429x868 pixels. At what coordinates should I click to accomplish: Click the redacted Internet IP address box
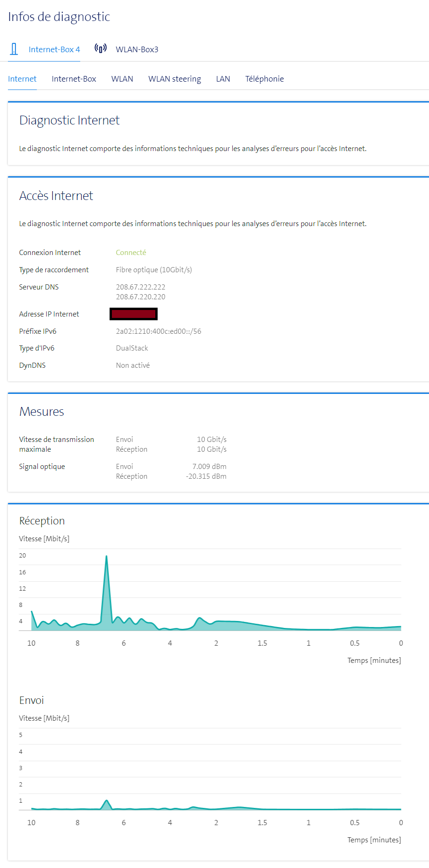coord(133,314)
